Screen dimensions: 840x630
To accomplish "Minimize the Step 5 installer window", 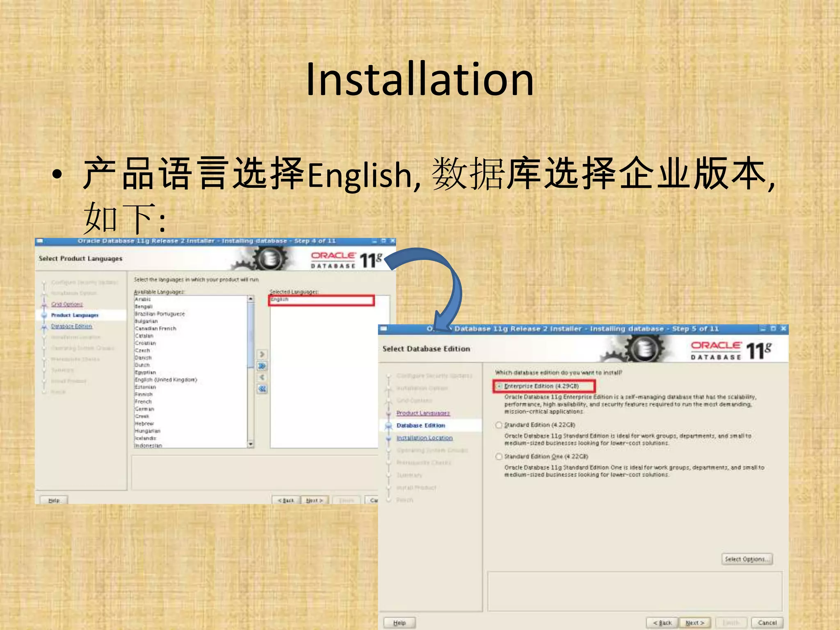I will pyautogui.click(x=763, y=329).
